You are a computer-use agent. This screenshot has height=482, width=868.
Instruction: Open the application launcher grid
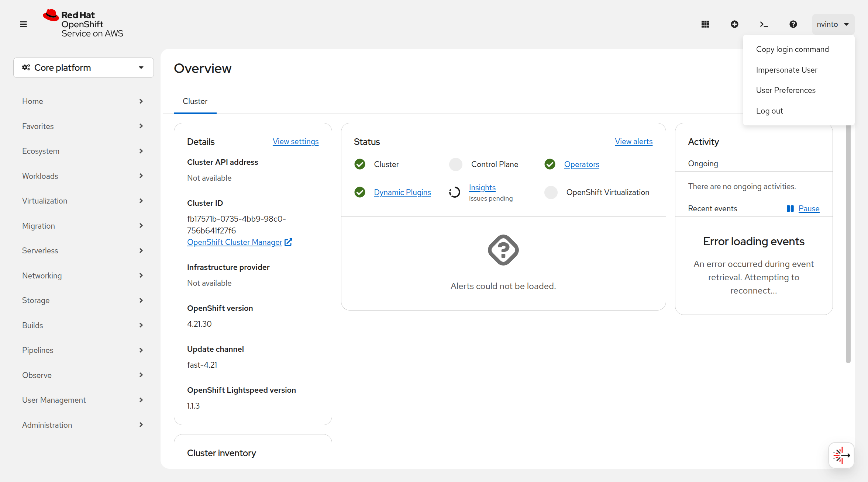click(705, 24)
